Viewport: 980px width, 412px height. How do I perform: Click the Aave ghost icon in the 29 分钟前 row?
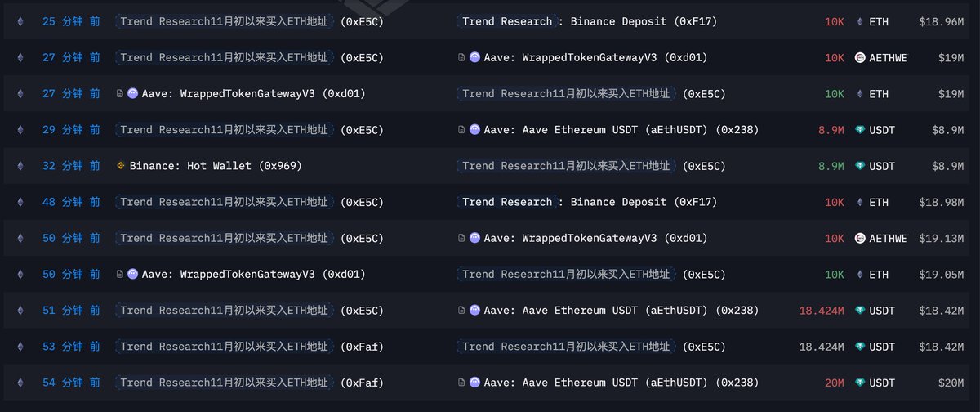coord(474,130)
